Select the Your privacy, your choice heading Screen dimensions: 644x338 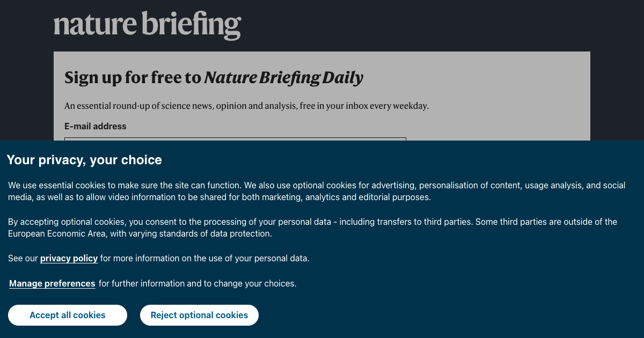coord(84,159)
